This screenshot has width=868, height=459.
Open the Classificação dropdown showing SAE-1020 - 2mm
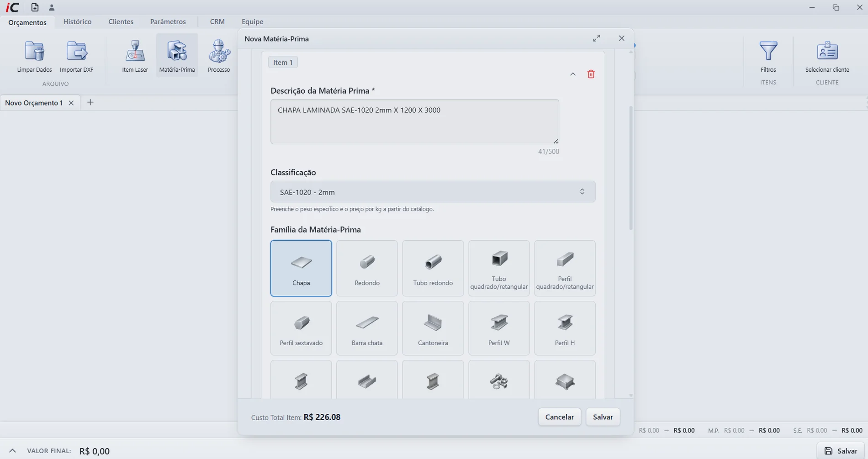point(433,192)
